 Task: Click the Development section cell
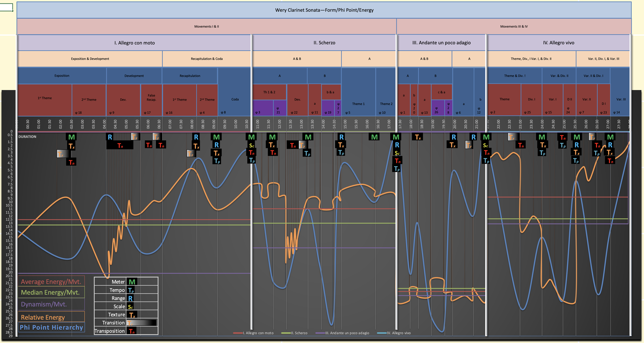[x=134, y=76]
